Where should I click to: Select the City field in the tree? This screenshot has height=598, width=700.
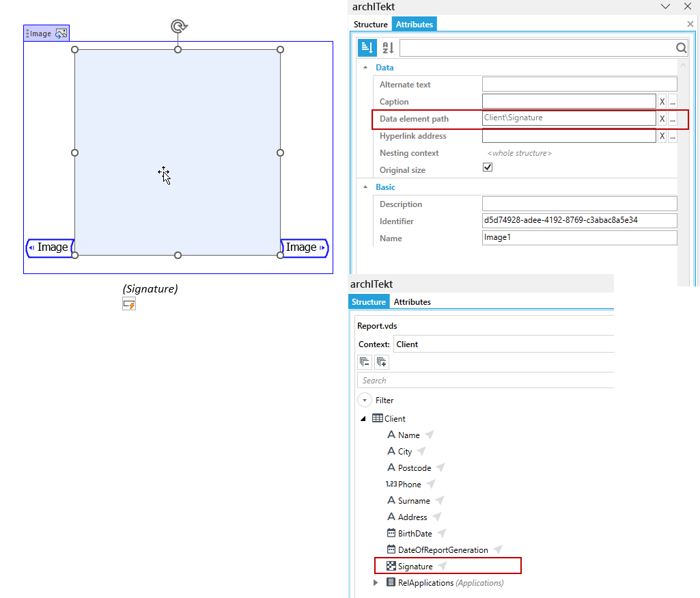(405, 451)
